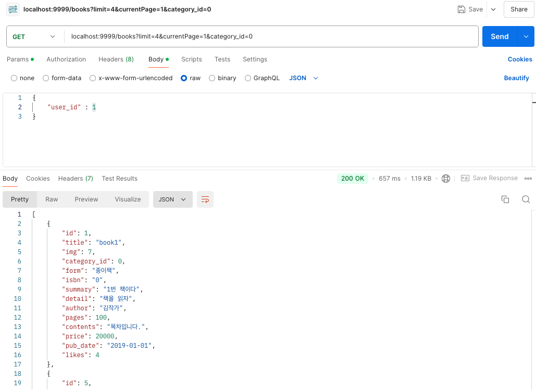Toggle word wrap in response viewer
Viewport: 536px width, 392px height.
tap(205, 199)
